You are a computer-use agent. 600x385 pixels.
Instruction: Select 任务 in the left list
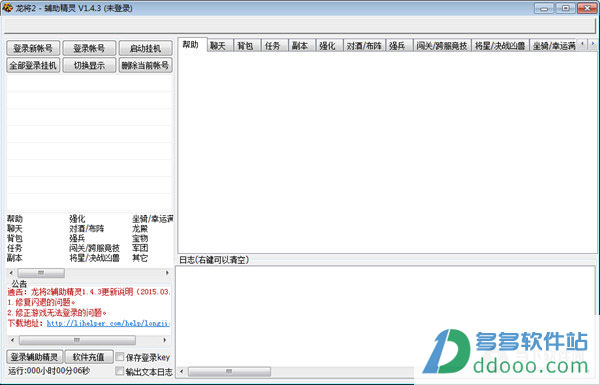point(15,248)
